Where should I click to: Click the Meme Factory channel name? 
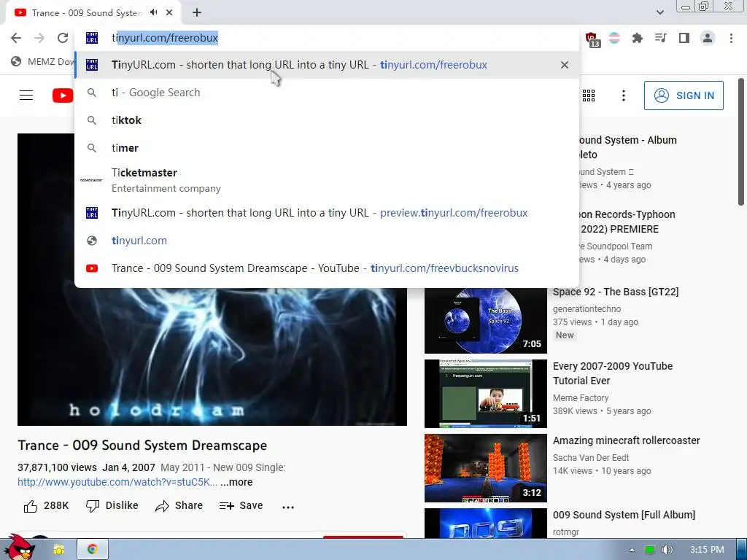click(x=581, y=397)
